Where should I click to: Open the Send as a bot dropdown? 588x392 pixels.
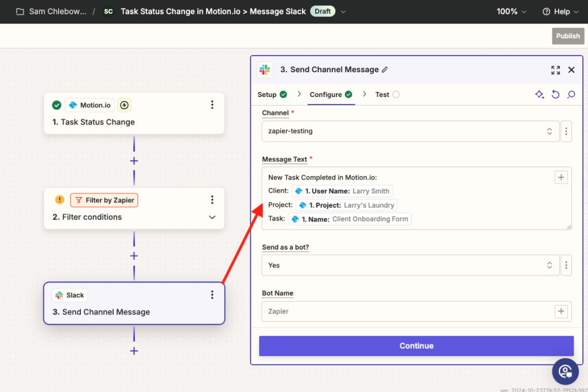410,265
